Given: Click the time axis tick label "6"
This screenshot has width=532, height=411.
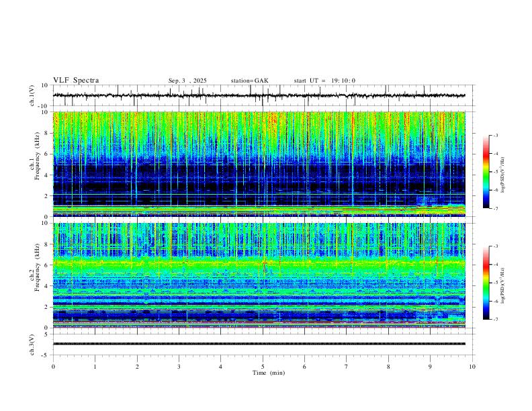Looking at the screenshot, I should tap(305, 367).
